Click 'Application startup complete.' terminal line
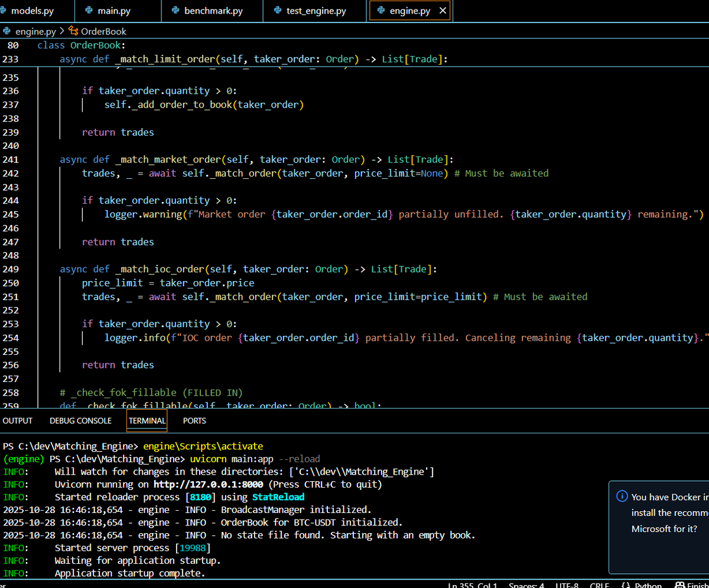The width and height of the screenshot is (709, 588). pos(130,573)
